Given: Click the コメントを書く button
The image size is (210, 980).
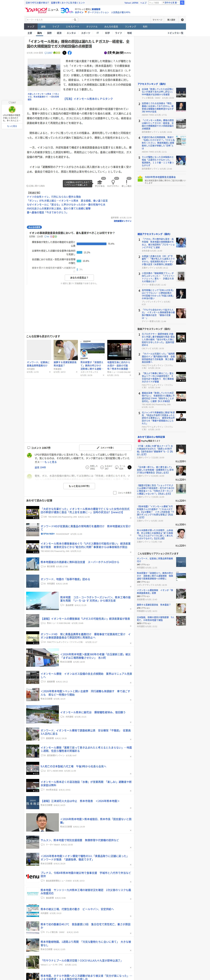Looking at the screenshot, I should tap(105, 448).
